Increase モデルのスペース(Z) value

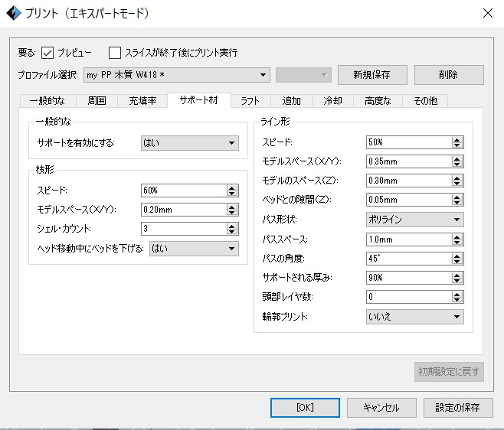tap(457, 178)
